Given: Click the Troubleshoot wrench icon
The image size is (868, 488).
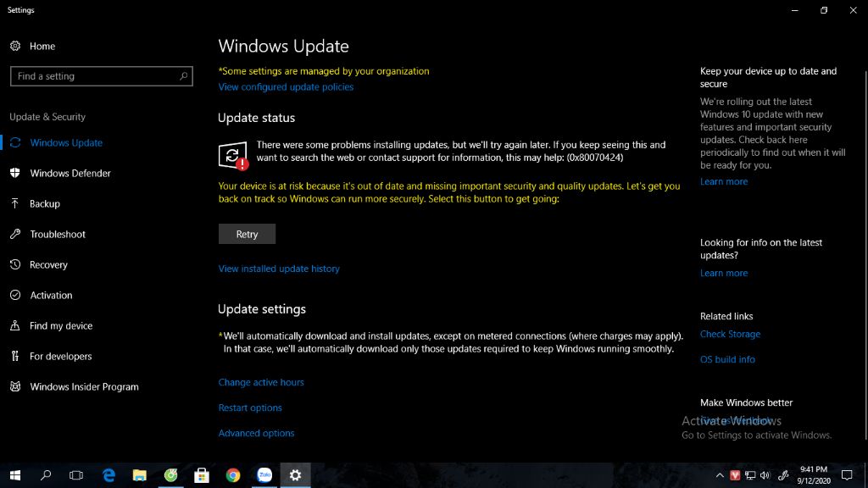Looking at the screenshot, I should tap(15, 234).
